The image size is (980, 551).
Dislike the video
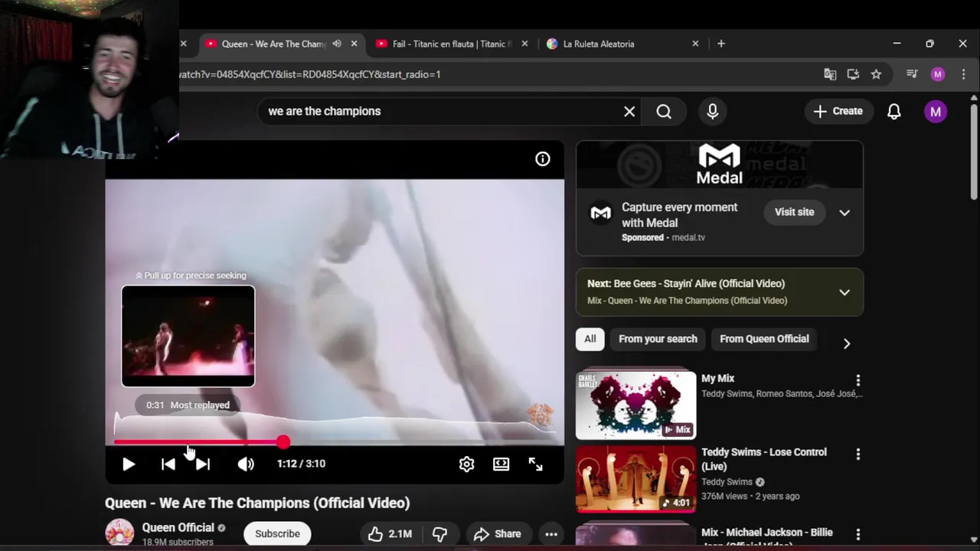click(439, 534)
